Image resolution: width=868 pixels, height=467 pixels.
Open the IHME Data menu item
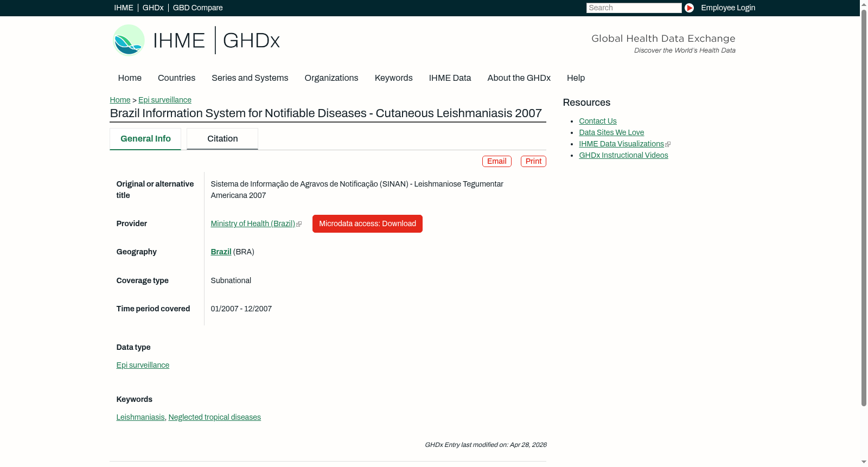[x=450, y=78]
